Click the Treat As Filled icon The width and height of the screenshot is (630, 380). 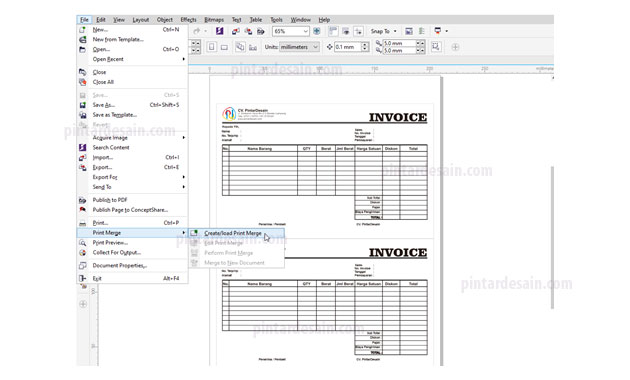(436, 47)
